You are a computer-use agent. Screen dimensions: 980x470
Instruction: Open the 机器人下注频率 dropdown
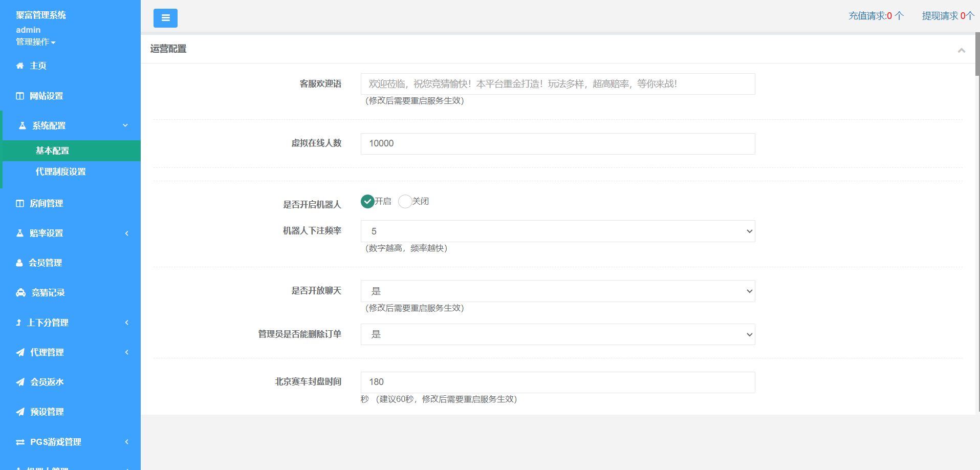[x=558, y=231]
